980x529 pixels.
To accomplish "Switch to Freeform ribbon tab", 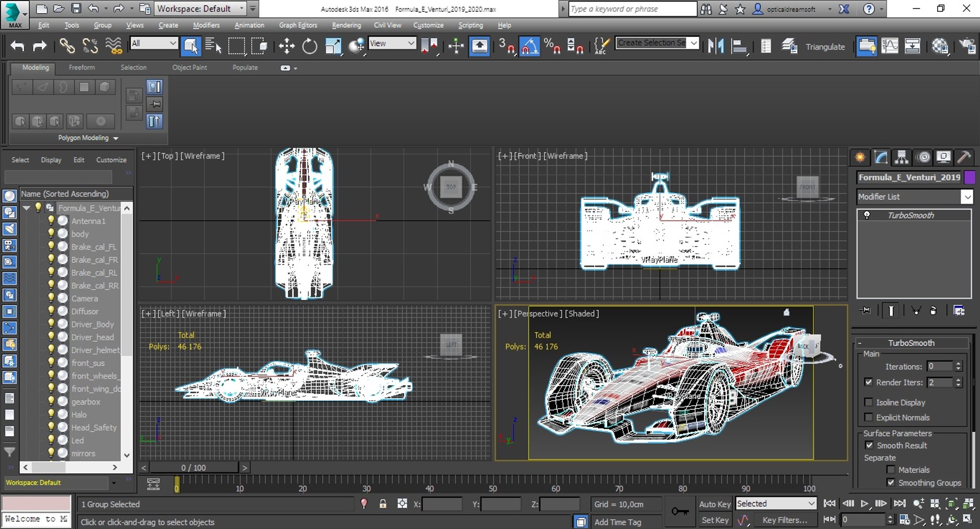I will pyautogui.click(x=82, y=67).
